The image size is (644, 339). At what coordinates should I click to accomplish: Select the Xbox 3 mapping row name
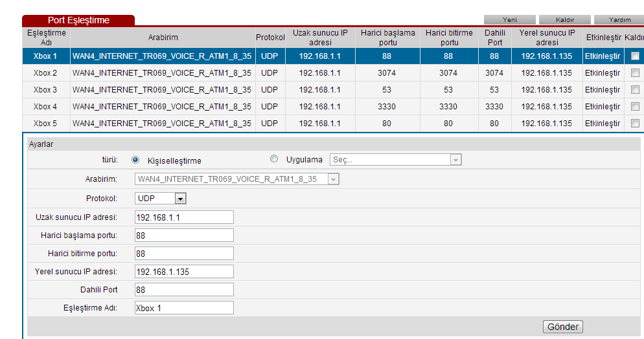click(x=45, y=90)
